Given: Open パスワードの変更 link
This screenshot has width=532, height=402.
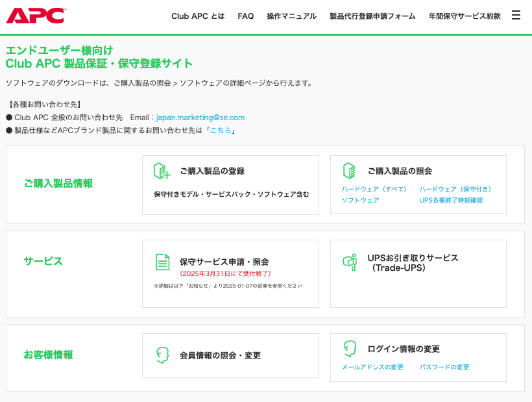Looking at the screenshot, I should pos(444,367).
